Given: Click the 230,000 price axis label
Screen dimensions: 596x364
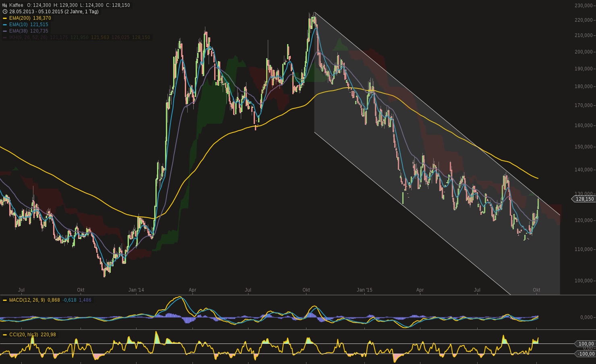Looking at the screenshot, I should 584,6.
